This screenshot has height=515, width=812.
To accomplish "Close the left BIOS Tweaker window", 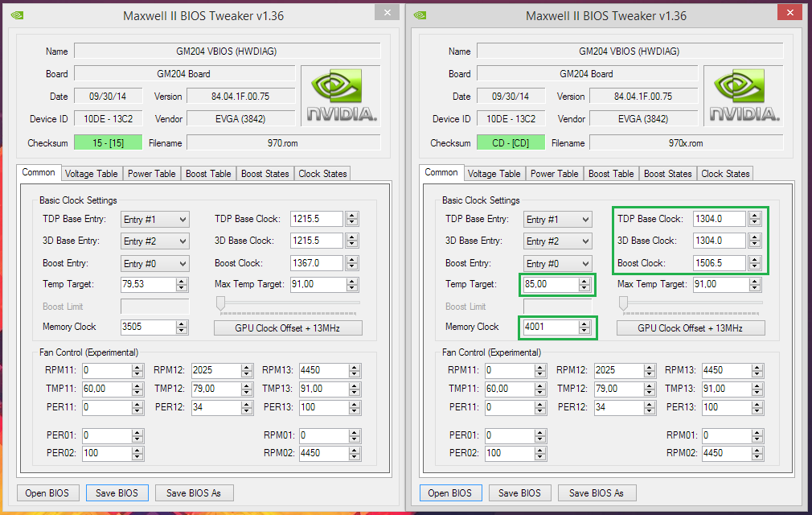I will tap(387, 12).
